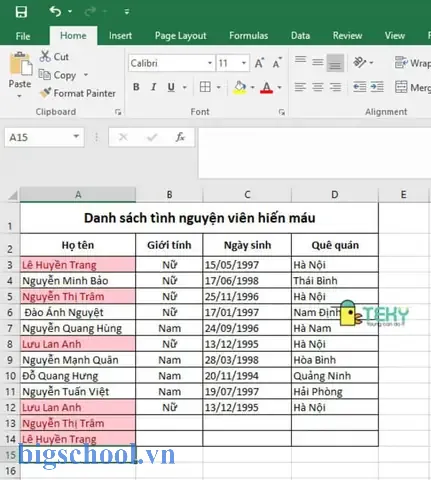The width and height of the screenshot is (431, 480).
Task: Select the Home ribbon tab
Action: (73, 36)
